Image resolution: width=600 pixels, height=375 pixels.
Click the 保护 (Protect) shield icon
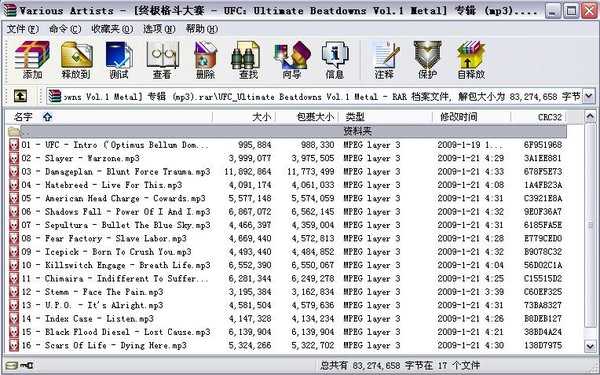pyautogui.click(x=427, y=60)
